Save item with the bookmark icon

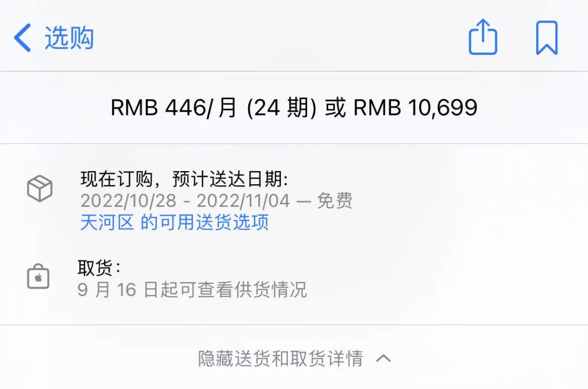(x=547, y=38)
